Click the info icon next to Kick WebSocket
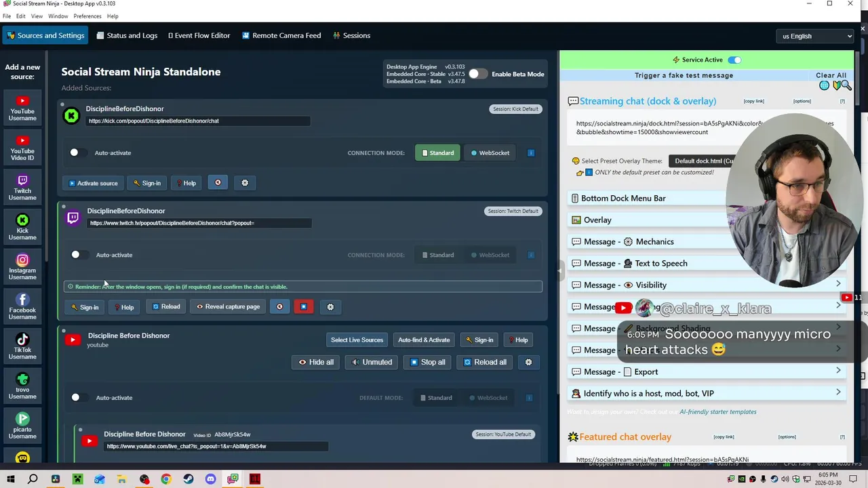The height and width of the screenshot is (488, 868). click(x=531, y=153)
